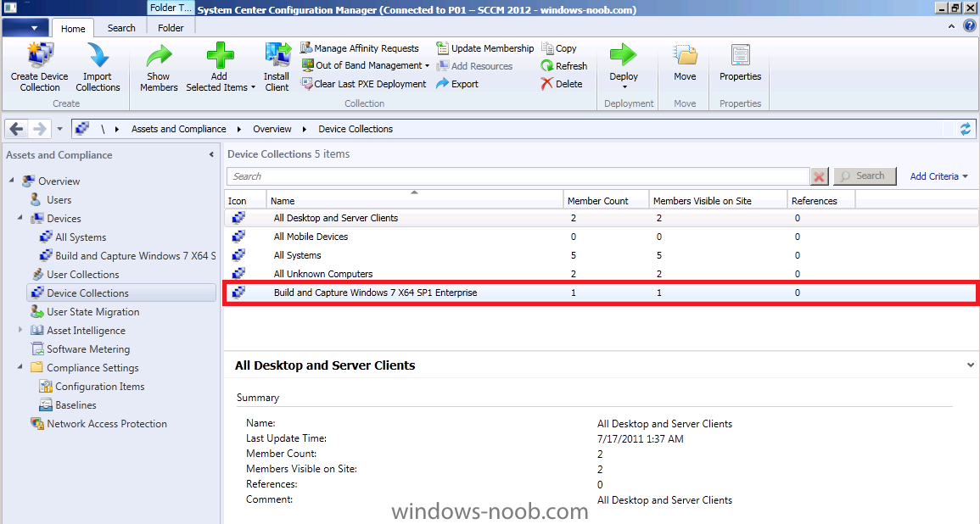This screenshot has height=524, width=980.
Task: Click Add Selected Items plus icon
Action: tap(220, 56)
